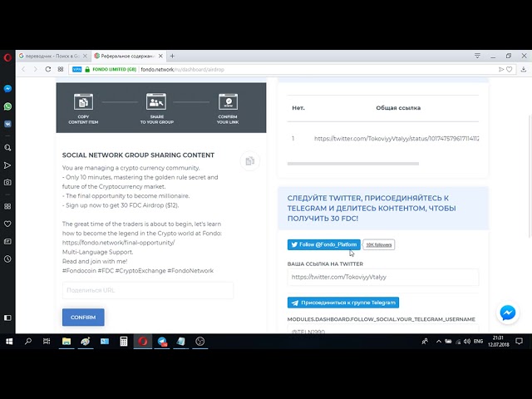Image resolution: width=532 pixels, height=399 pixels.
Task: Click the Share To Your Group step icon
Action: pyautogui.click(x=156, y=101)
